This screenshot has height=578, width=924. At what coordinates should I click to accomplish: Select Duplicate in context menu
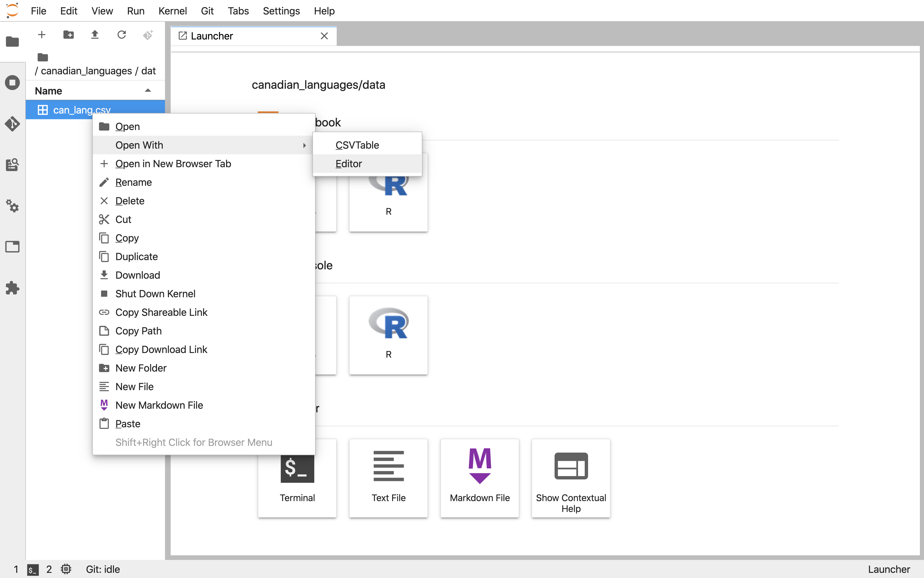[x=203, y=256]
